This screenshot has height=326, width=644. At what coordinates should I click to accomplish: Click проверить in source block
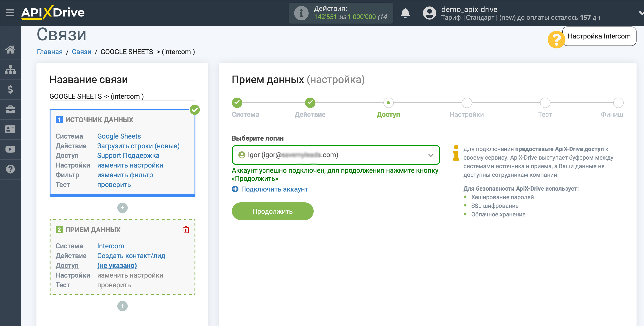click(x=114, y=185)
